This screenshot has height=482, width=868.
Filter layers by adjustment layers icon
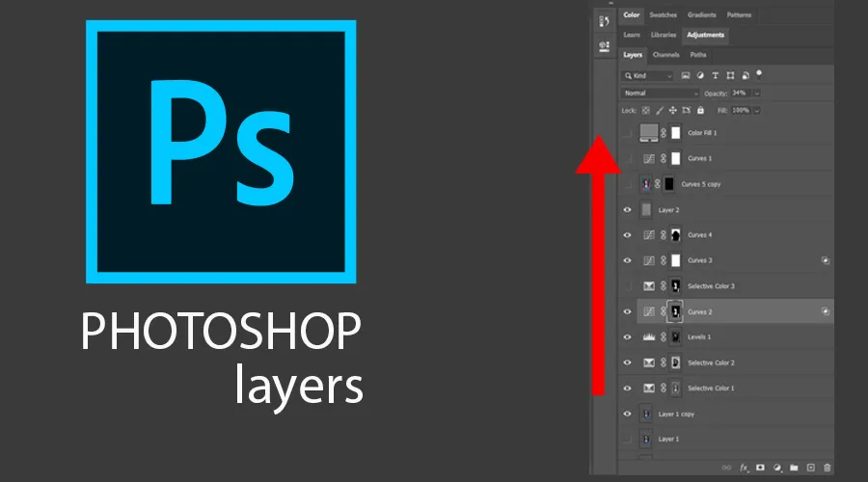coord(700,75)
